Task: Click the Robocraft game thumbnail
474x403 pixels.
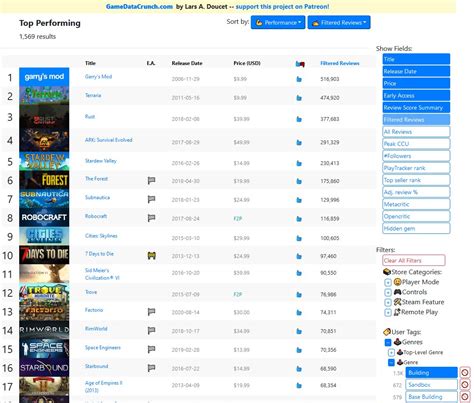Action: click(x=44, y=218)
